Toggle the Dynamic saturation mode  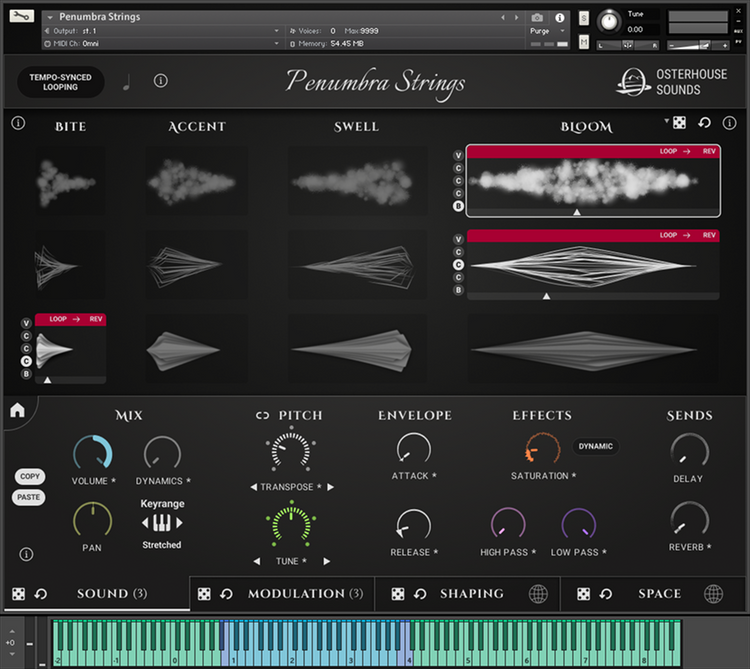[x=596, y=446]
